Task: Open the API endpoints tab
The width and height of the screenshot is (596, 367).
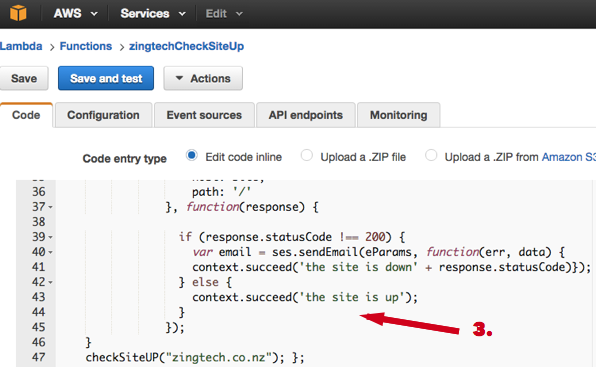Action: 306,115
